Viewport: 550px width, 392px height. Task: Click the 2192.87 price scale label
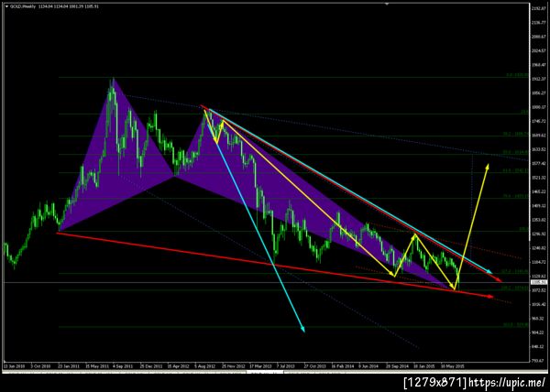pos(538,8)
